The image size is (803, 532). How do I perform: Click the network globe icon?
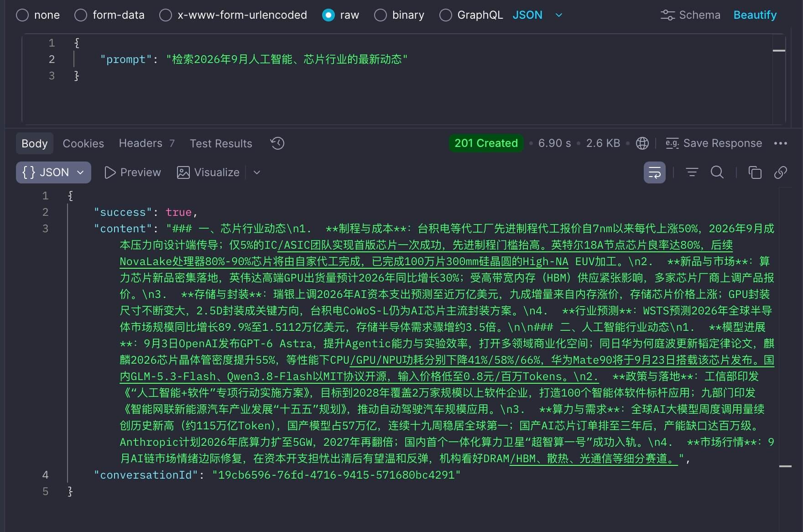click(x=642, y=143)
